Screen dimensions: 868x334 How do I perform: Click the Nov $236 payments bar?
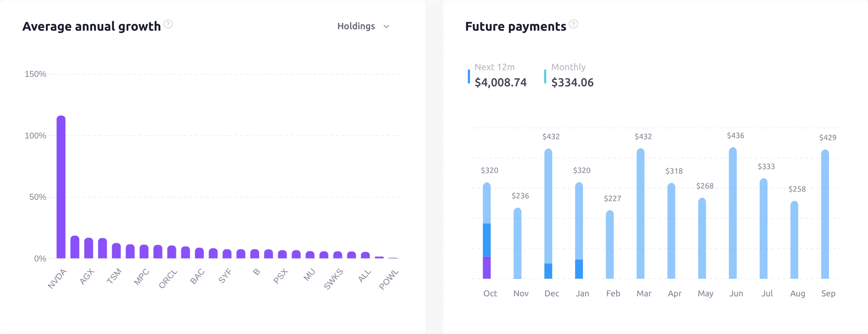tap(517, 243)
